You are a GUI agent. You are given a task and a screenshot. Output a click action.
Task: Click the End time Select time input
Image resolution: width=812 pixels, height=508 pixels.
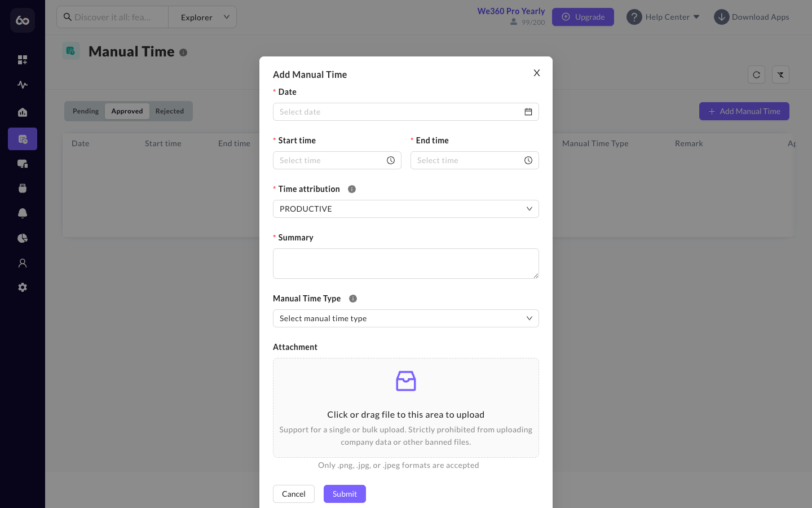click(475, 160)
